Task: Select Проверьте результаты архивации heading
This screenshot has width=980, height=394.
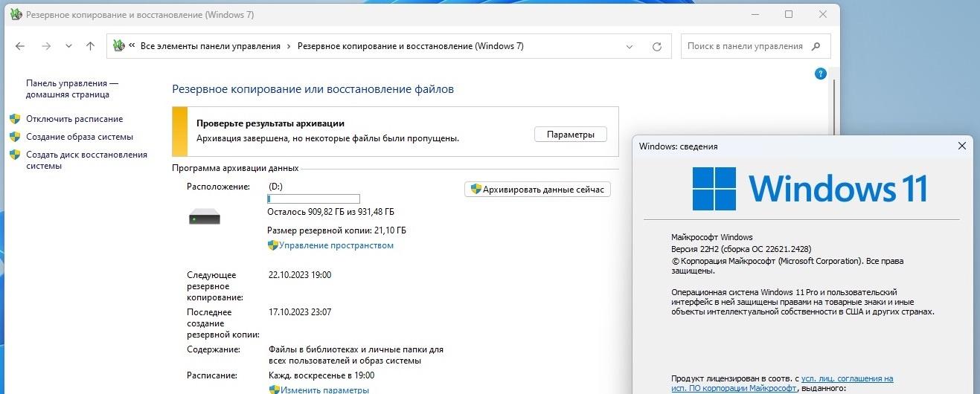Action: (x=270, y=123)
